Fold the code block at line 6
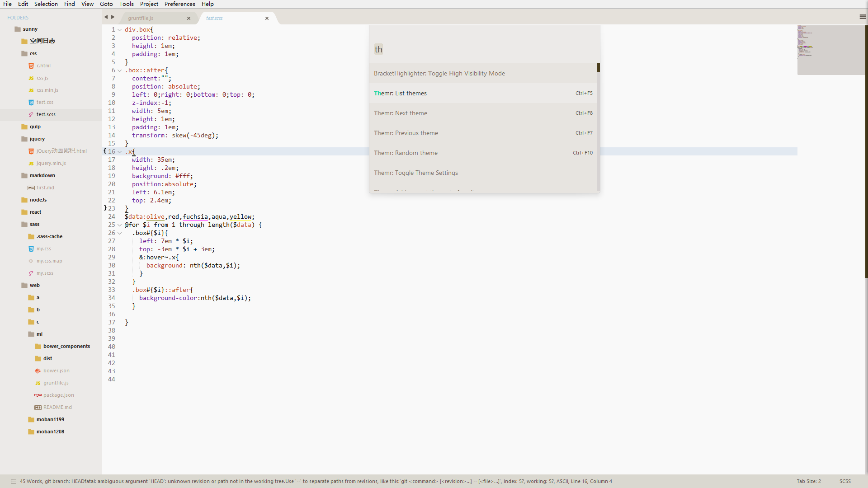The image size is (868, 488). pos(120,70)
